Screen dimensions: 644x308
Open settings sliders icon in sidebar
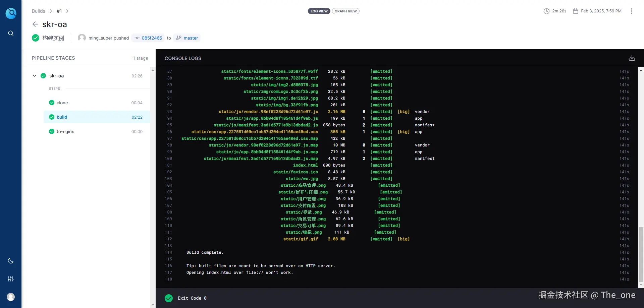point(11,279)
